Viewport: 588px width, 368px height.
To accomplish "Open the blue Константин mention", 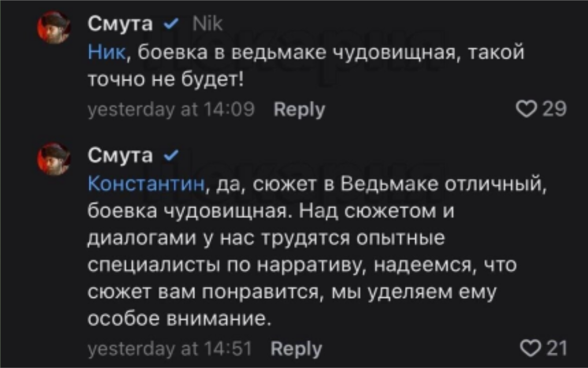I will pos(146,184).
